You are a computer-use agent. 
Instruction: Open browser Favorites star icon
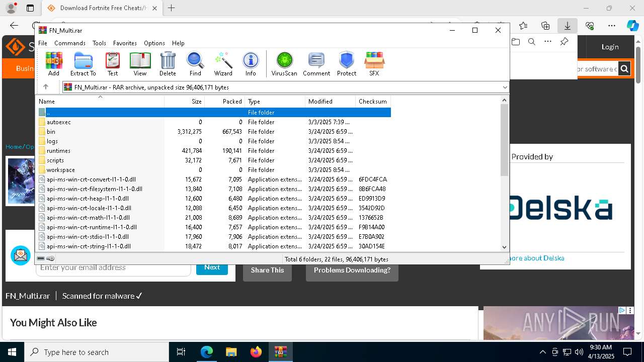point(523,26)
